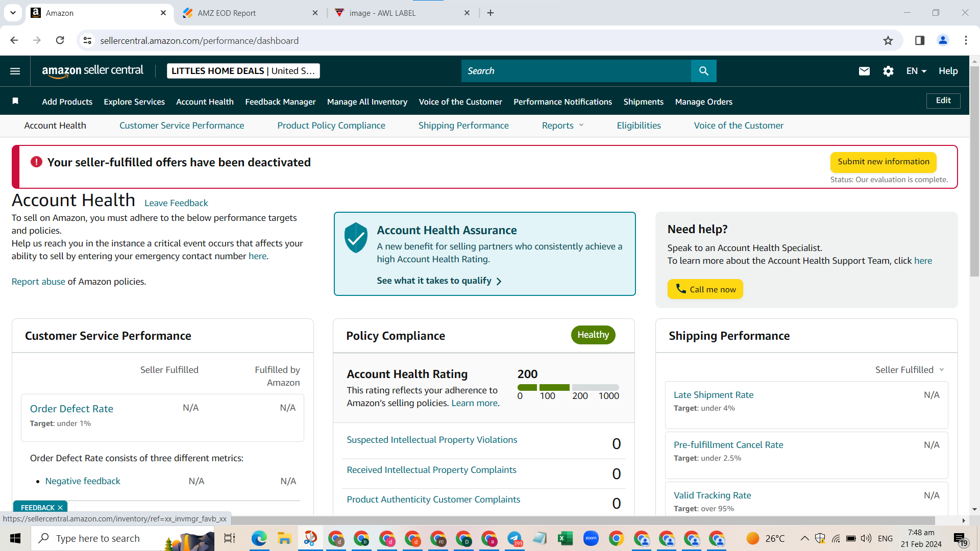Open the Order Defect Rate link
This screenshot has width=980, height=551.
point(71,409)
